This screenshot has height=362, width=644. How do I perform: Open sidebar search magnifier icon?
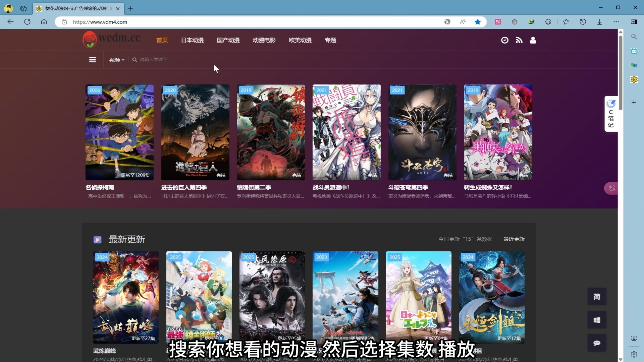click(x=634, y=37)
